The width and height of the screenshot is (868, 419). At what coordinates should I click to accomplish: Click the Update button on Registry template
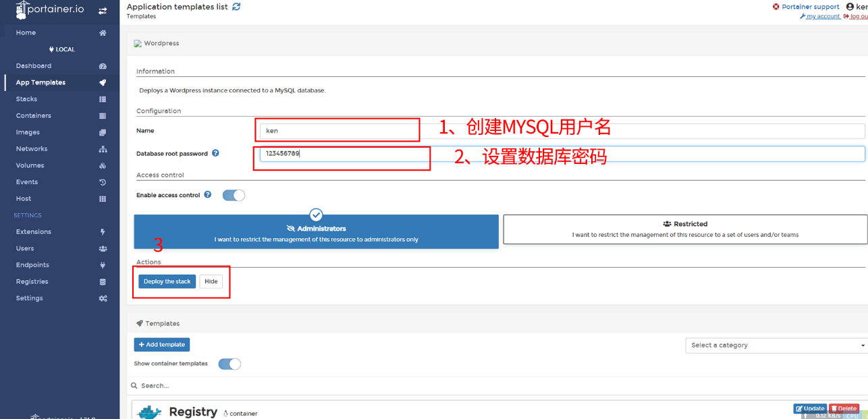click(810, 409)
